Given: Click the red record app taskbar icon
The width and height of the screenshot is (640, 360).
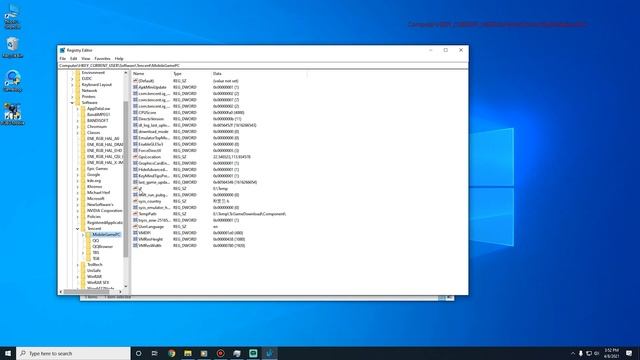Looking at the screenshot, I should (x=220, y=353).
